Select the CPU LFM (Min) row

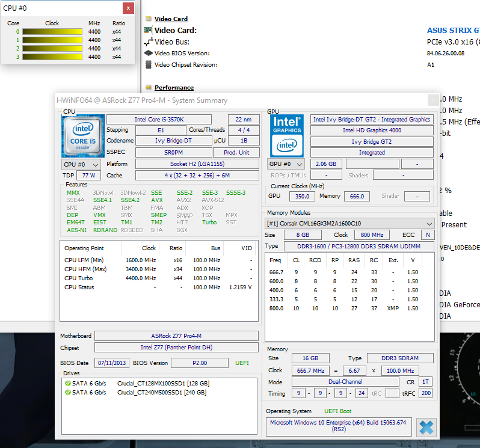[x=159, y=260]
